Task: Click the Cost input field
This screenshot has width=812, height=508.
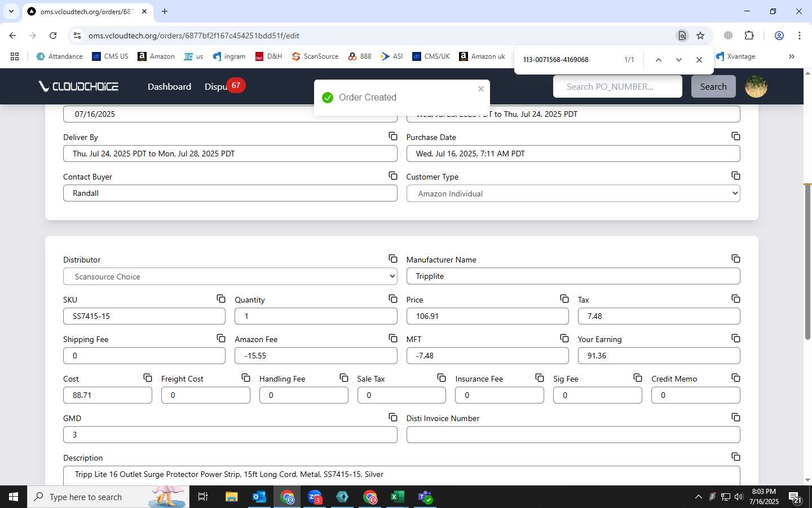Action: point(108,395)
